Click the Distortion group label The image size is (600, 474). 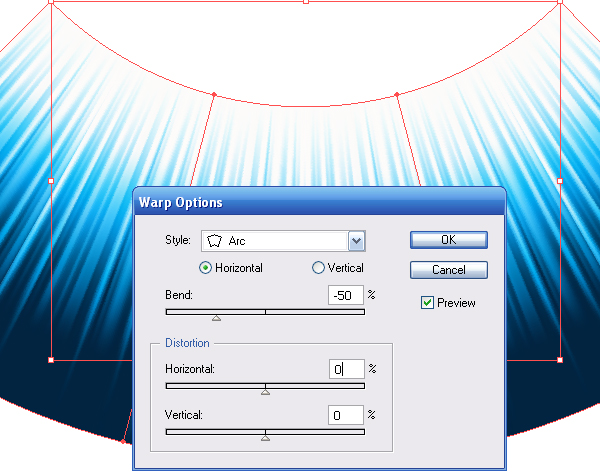187,343
